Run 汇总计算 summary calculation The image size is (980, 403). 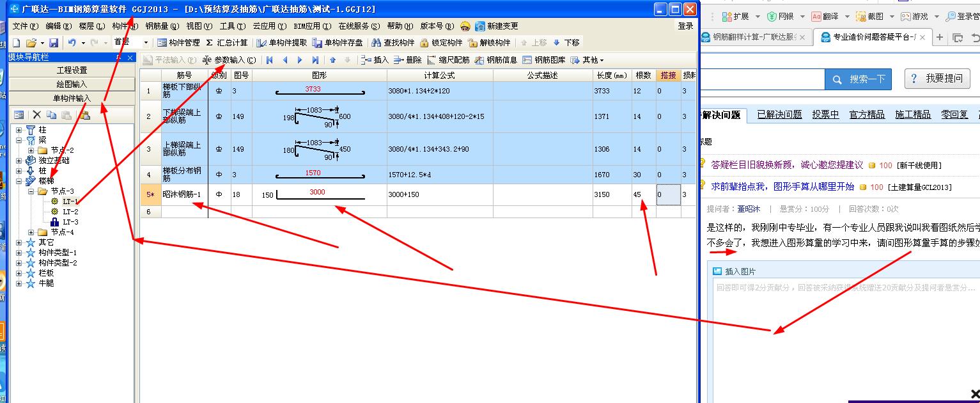coord(227,42)
